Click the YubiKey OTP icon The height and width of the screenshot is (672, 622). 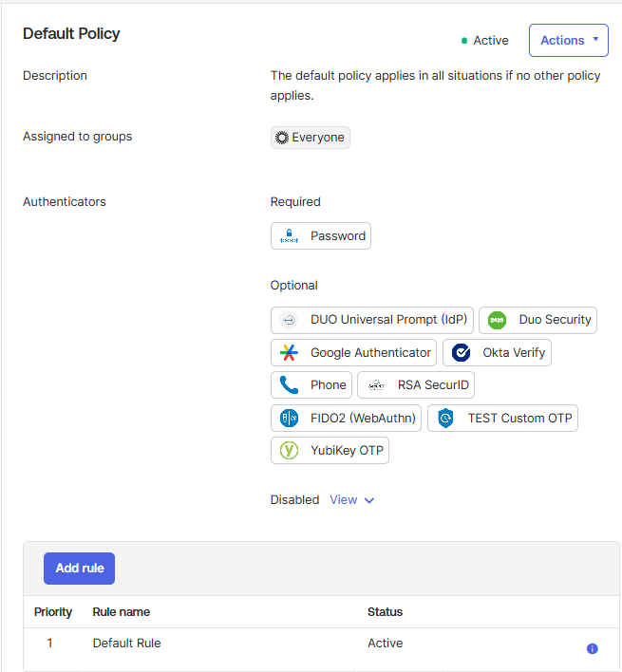289,451
